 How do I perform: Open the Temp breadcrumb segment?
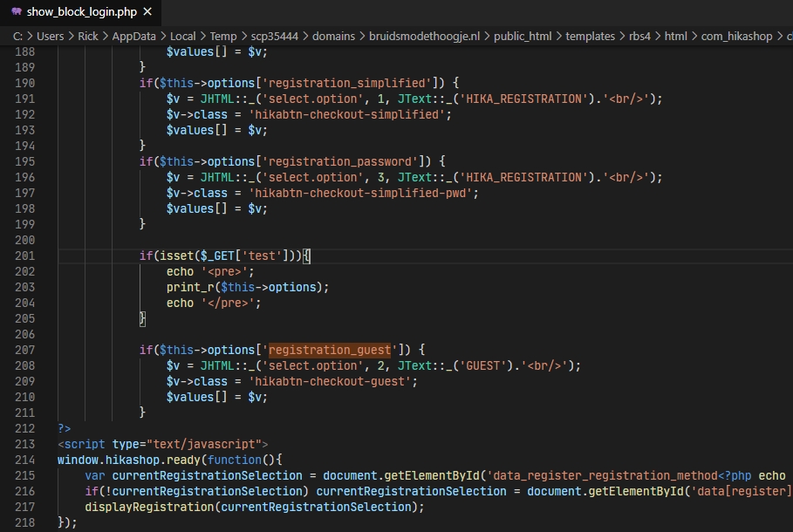(x=223, y=37)
